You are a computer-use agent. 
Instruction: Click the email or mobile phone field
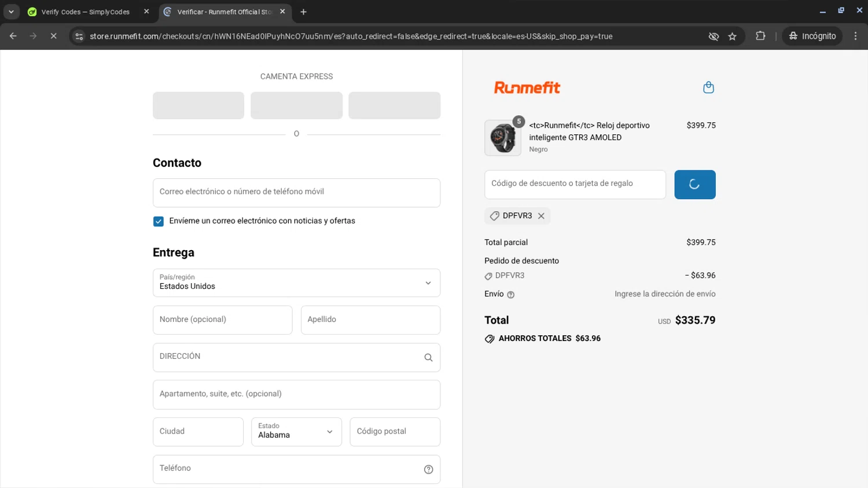pos(296,193)
